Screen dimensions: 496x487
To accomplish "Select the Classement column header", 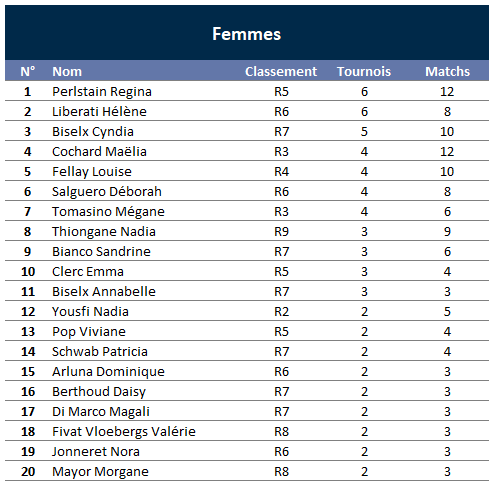I will 281,71.
